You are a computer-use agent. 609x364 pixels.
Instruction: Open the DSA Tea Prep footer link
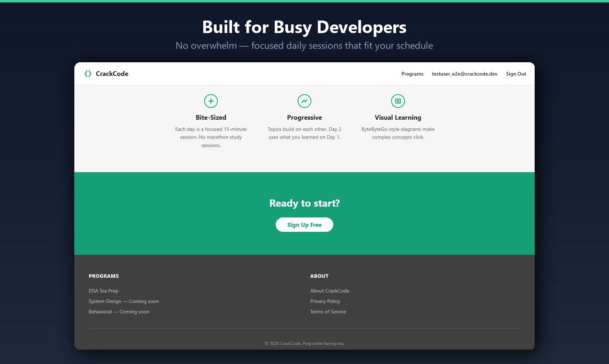[104, 291]
